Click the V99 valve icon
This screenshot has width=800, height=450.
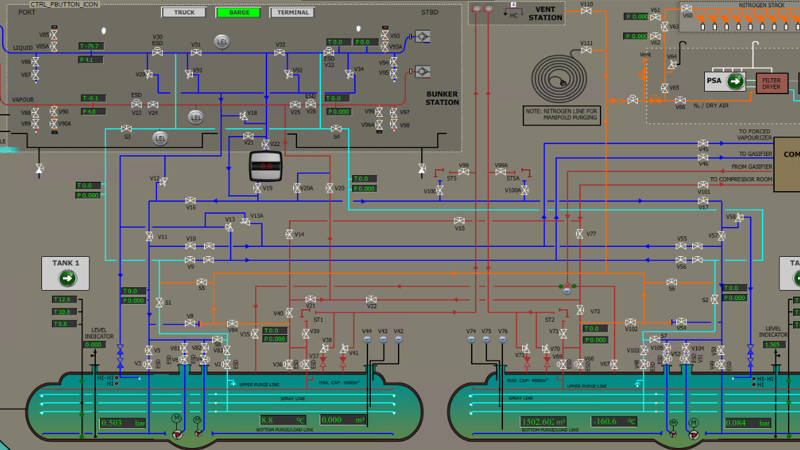click(463, 174)
